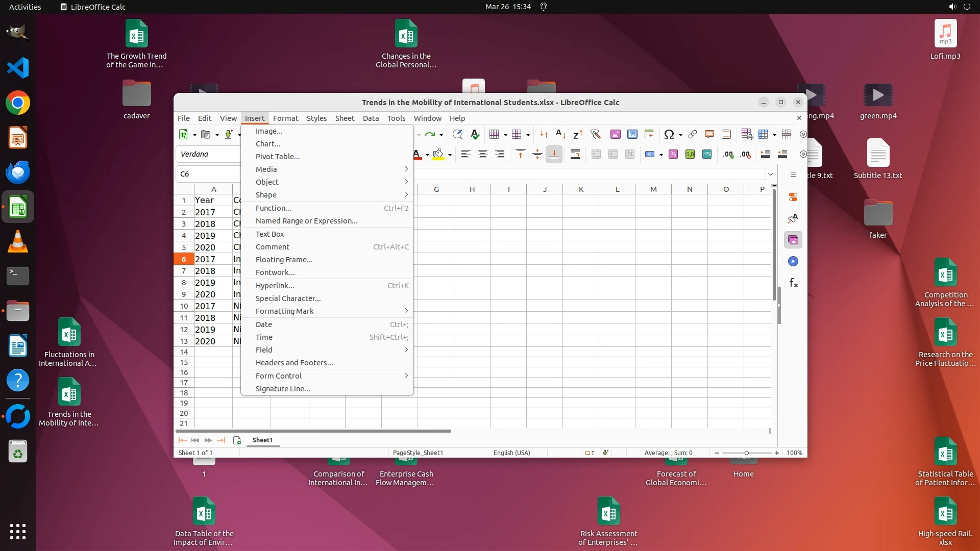Click the Insert Comment toolbar icon
Viewport: 980px width, 551px height.
pyautogui.click(x=709, y=134)
